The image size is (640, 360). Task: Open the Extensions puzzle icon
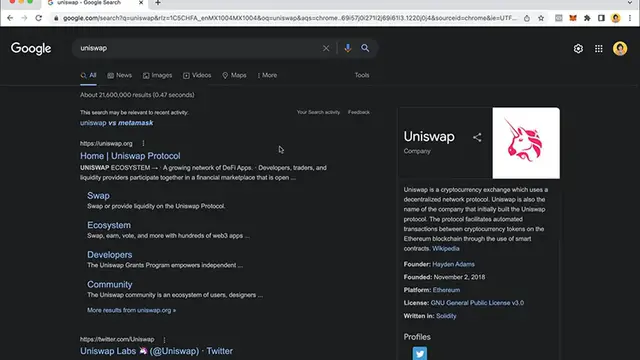tap(587, 18)
